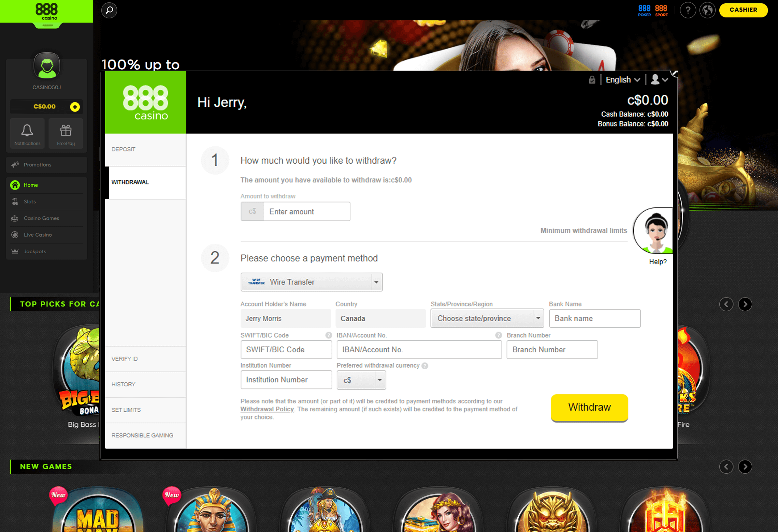
Task: Click the SWIFT/BIC Code help icon
Action: 329,335
